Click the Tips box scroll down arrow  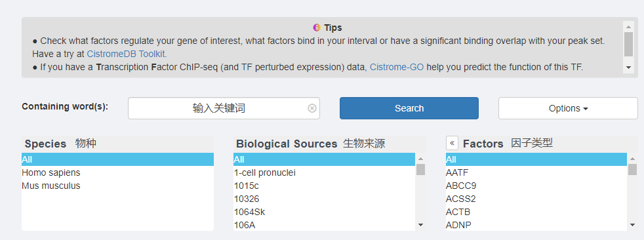628,67
